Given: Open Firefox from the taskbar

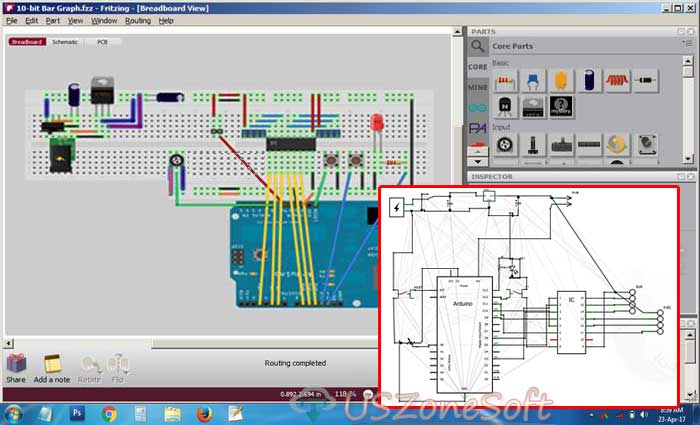Looking at the screenshot, I should 204,414.
